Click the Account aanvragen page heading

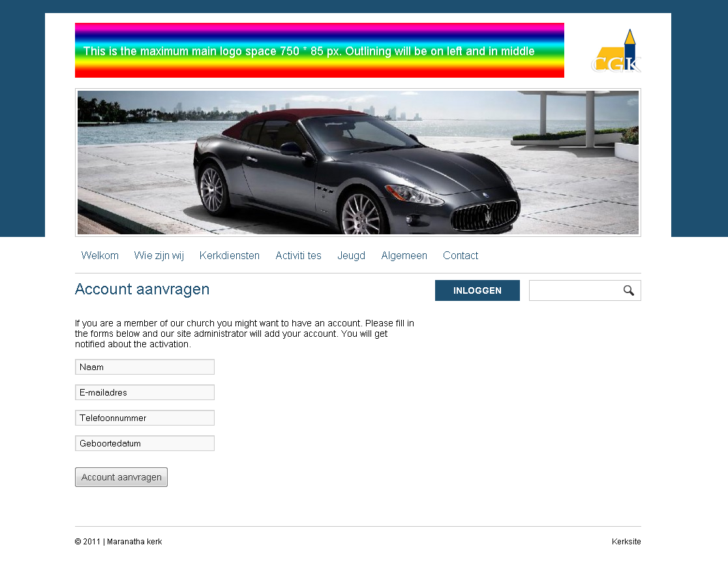[x=142, y=289]
